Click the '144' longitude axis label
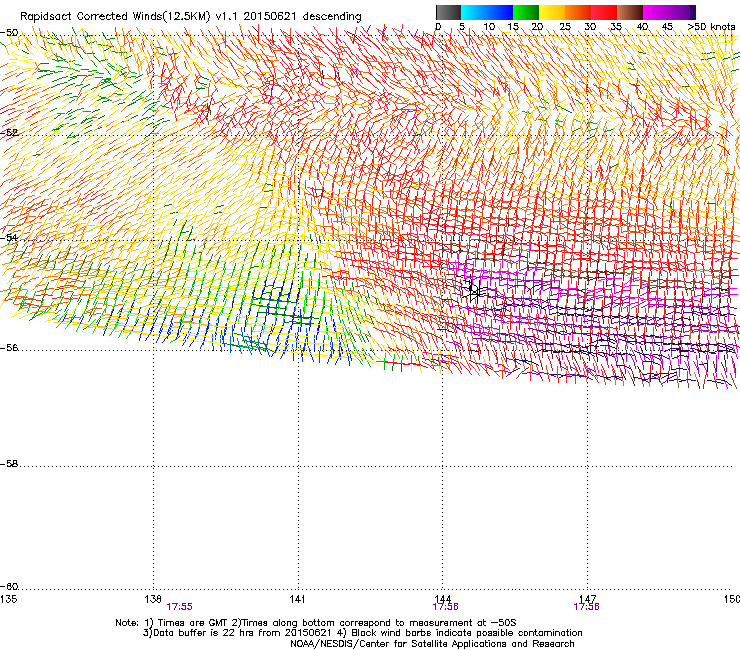Screen dimensions: 740x650 point(443,599)
